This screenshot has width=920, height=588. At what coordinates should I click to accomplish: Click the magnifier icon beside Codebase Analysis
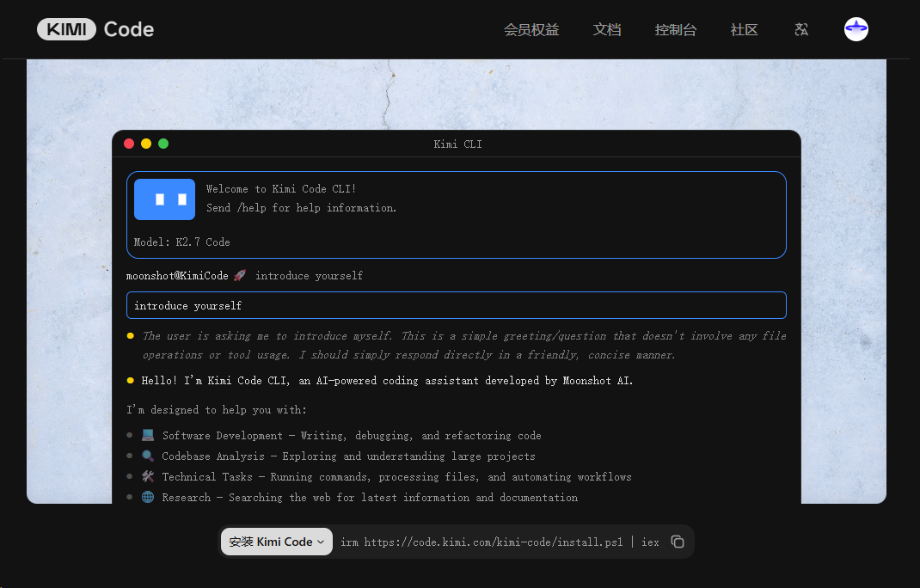pyautogui.click(x=148, y=456)
